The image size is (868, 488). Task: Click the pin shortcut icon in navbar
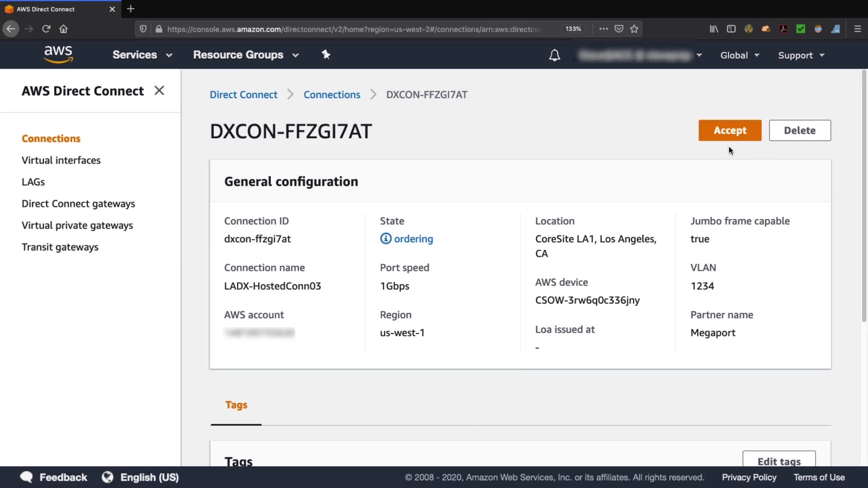click(325, 55)
